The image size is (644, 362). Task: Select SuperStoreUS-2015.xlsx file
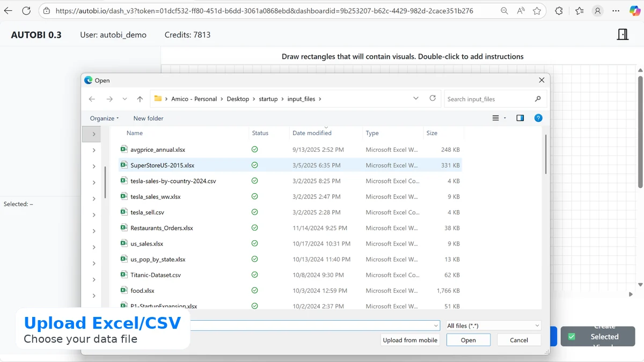tap(290, 165)
